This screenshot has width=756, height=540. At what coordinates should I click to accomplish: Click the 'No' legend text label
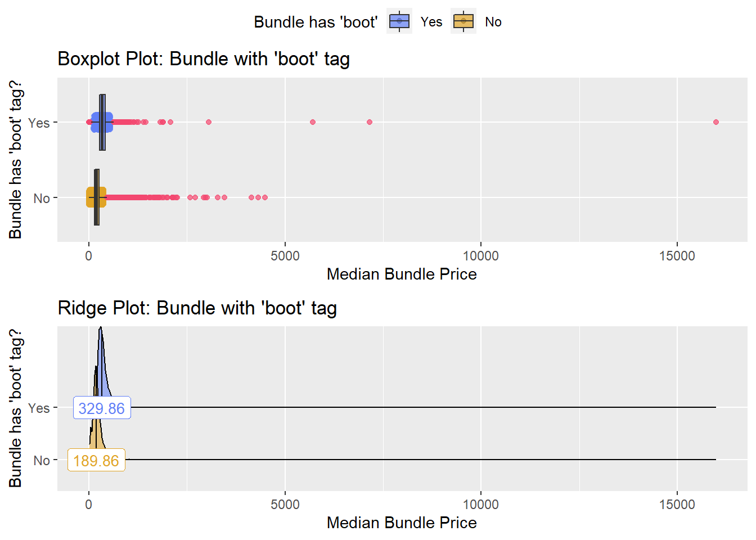coord(493,22)
